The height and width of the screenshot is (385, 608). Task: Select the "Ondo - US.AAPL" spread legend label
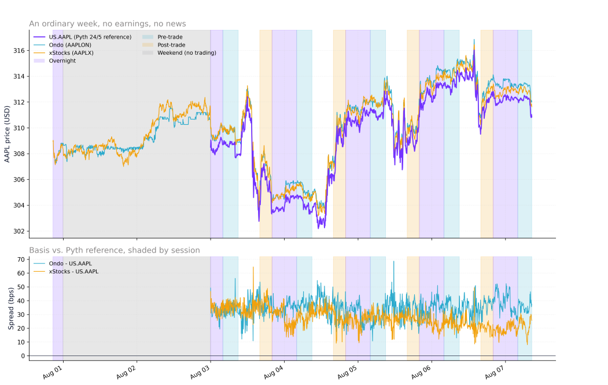(x=70, y=264)
